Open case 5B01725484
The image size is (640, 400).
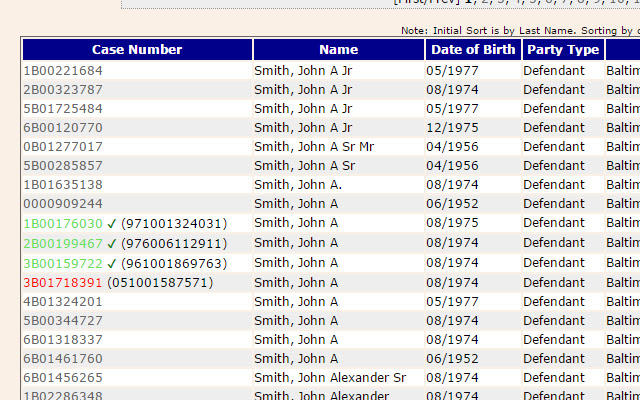(x=63, y=109)
